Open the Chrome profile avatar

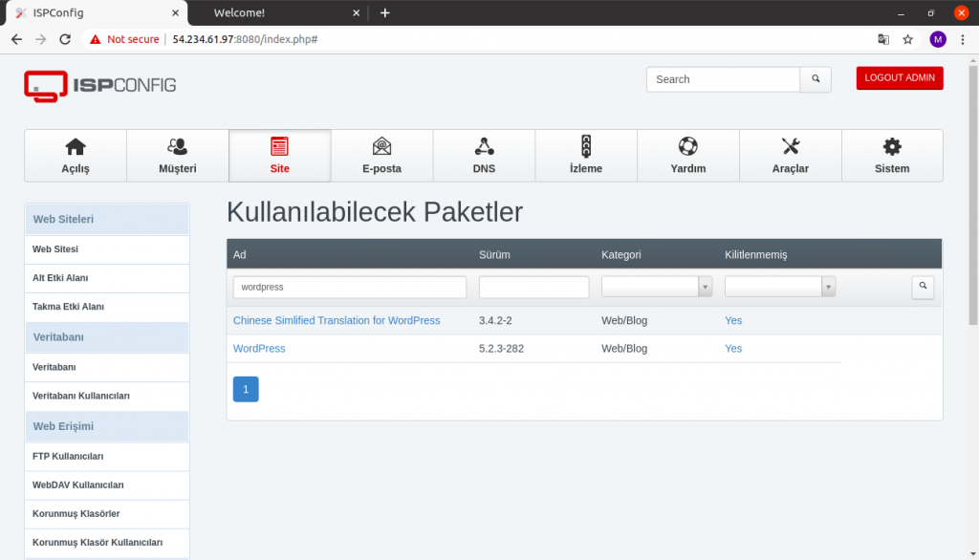tap(938, 39)
